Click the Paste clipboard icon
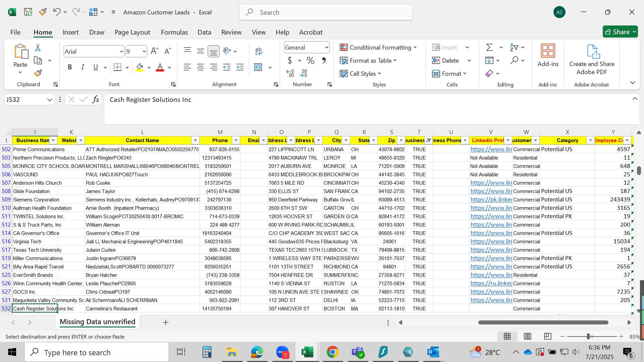 20,51
